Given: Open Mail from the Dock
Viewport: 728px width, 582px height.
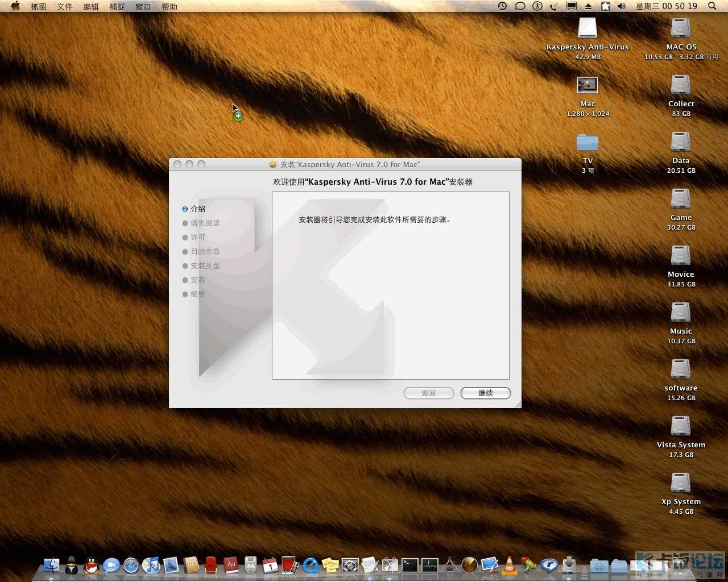Looking at the screenshot, I should pyautogui.click(x=171, y=565).
